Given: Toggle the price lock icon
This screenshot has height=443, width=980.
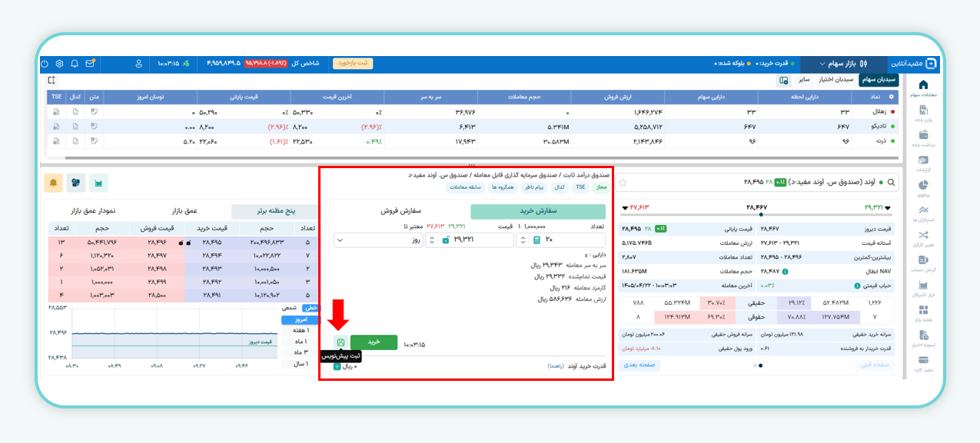Looking at the screenshot, I should [446, 240].
